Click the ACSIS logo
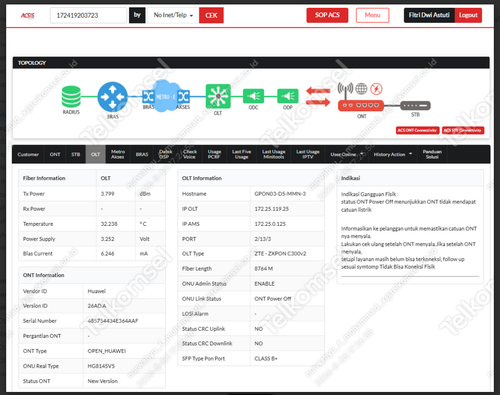 (x=27, y=15)
